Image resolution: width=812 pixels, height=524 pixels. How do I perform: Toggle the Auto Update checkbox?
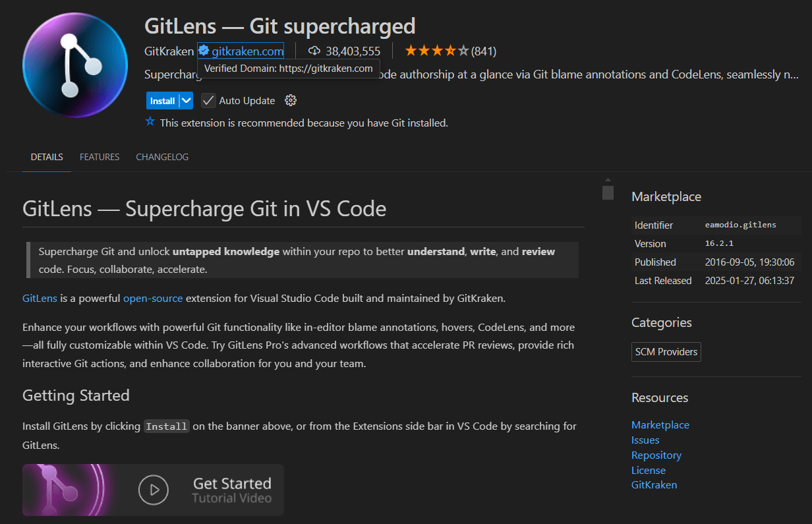[x=208, y=100]
